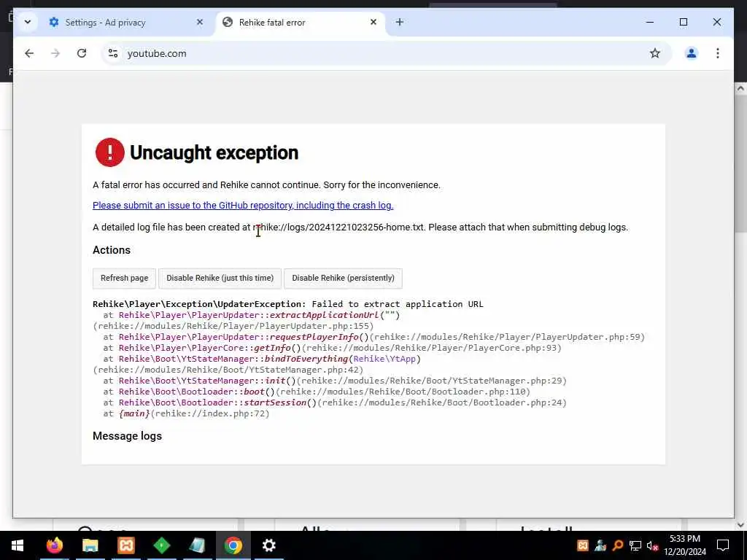This screenshot has width=747, height=560.
Task: Click the scrollbar up arrow
Action: click(741, 88)
